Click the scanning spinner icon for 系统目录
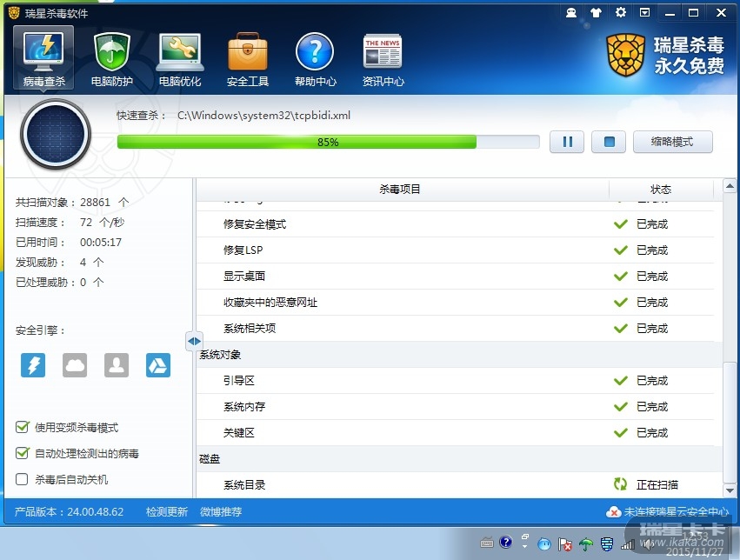Viewport: 740px width, 560px height. point(620,483)
